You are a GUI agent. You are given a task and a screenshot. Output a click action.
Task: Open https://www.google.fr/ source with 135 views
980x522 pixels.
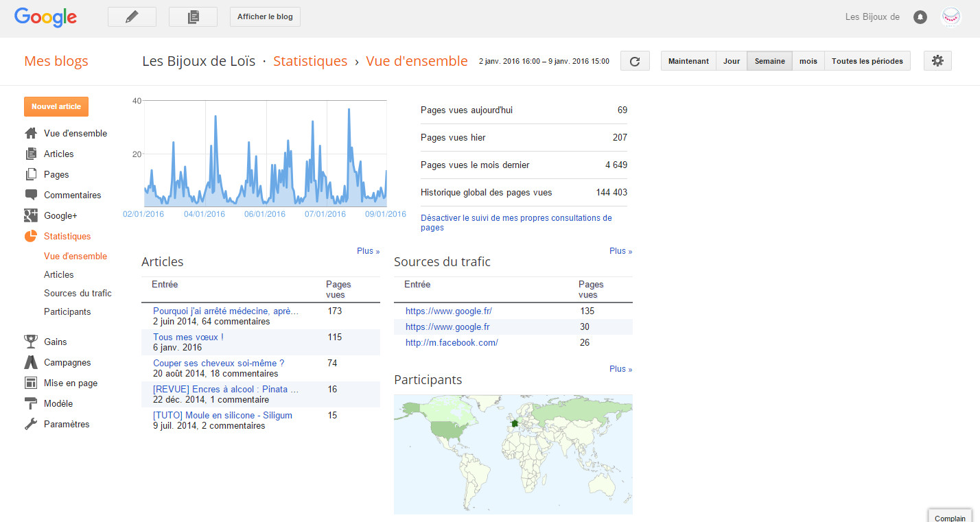(x=449, y=311)
